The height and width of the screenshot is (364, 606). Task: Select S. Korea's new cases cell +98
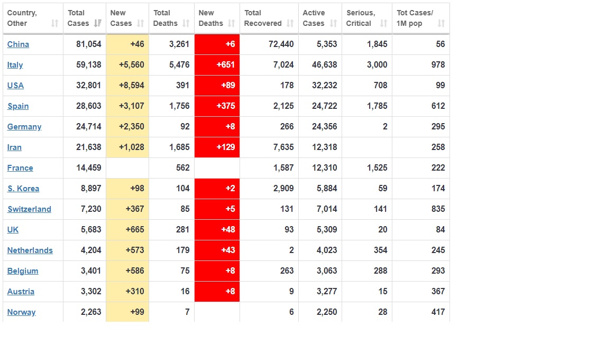click(x=127, y=189)
